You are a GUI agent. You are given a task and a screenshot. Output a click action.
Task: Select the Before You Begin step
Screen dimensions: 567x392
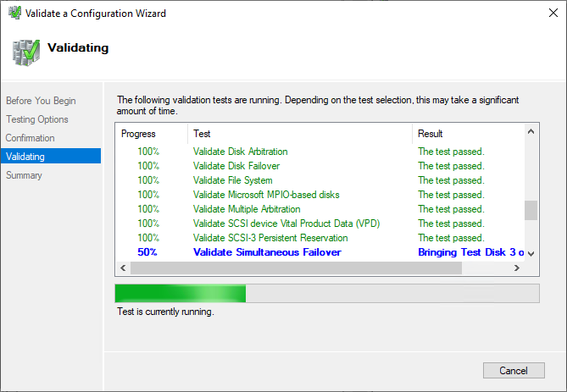(41, 101)
